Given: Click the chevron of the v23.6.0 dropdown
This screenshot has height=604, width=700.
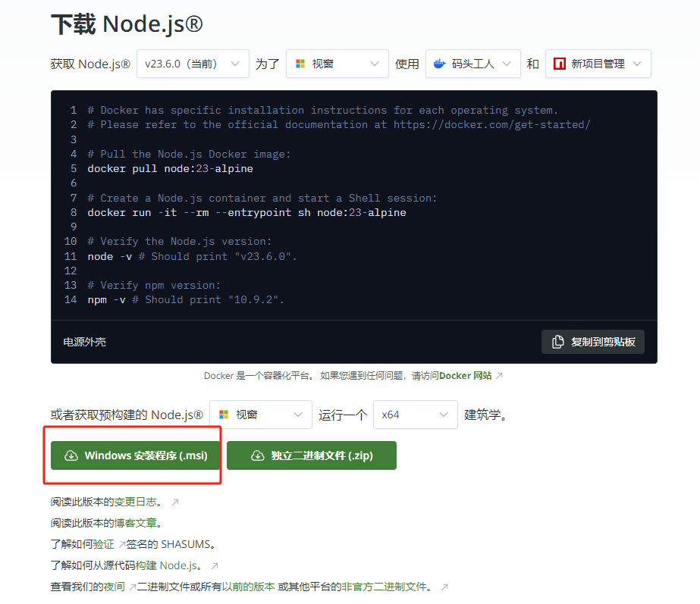Looking at the screenshot, I should [235, 64].
